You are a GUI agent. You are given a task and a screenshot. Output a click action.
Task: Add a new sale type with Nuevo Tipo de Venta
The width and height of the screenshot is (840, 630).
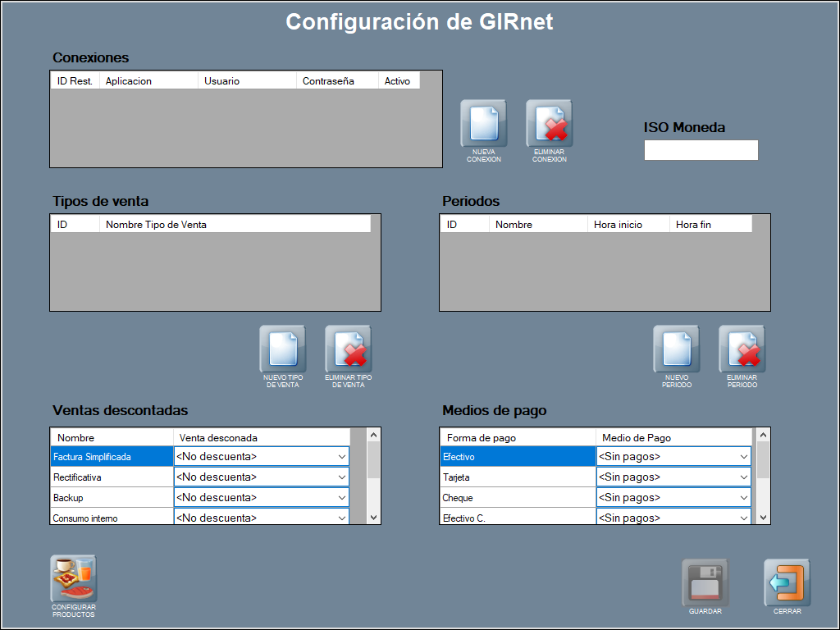pos(282,349)
